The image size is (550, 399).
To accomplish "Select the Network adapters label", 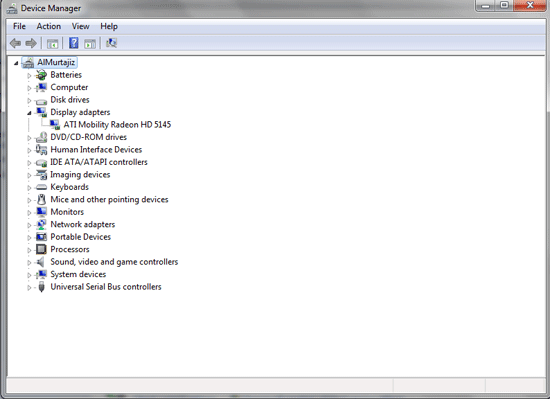I will point(83,224).
